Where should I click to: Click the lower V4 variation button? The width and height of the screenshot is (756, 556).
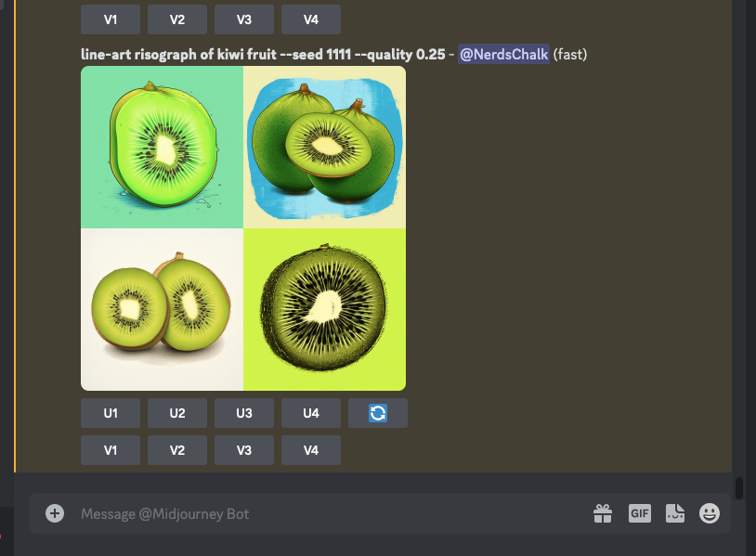311,450
